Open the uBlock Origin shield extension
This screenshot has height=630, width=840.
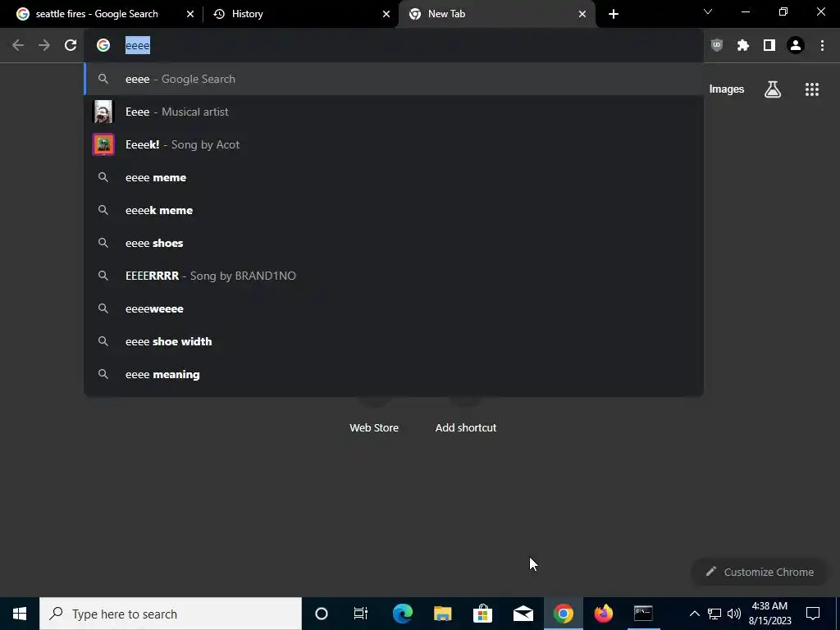point(717,46)
